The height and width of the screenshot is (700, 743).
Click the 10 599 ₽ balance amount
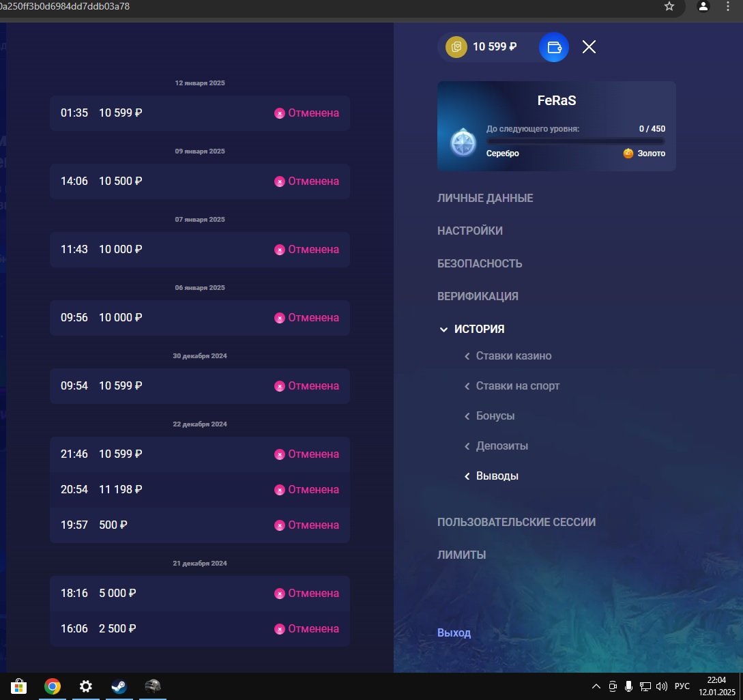495,47
